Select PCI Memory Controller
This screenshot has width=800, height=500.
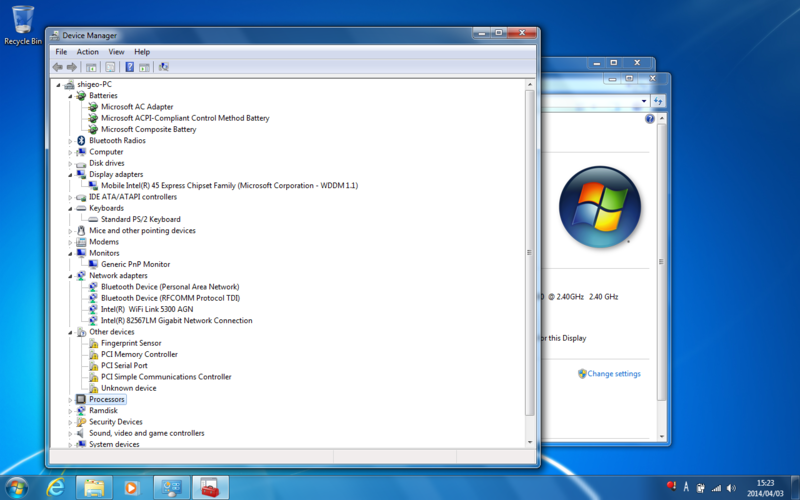pos(139,354)
